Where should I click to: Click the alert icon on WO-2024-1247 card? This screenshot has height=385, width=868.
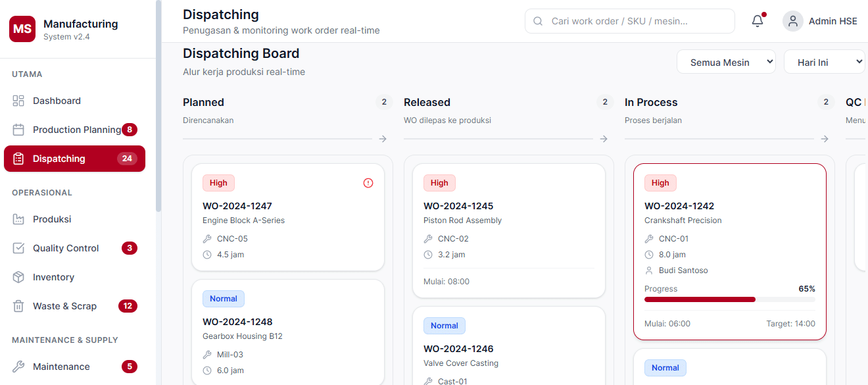(x=368, y=183)
